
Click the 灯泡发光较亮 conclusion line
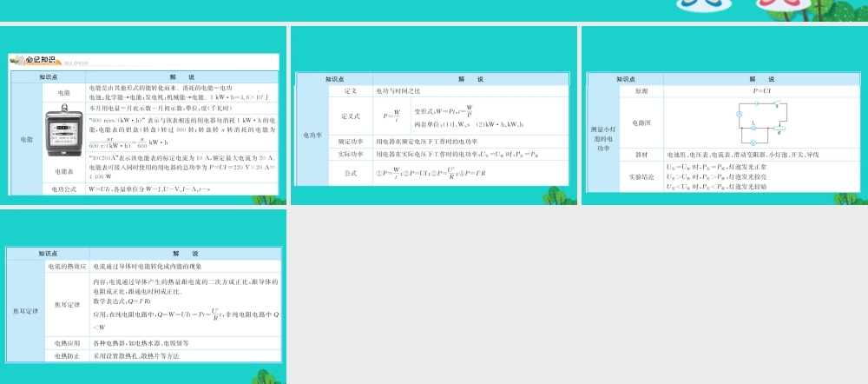coord(717,176)
